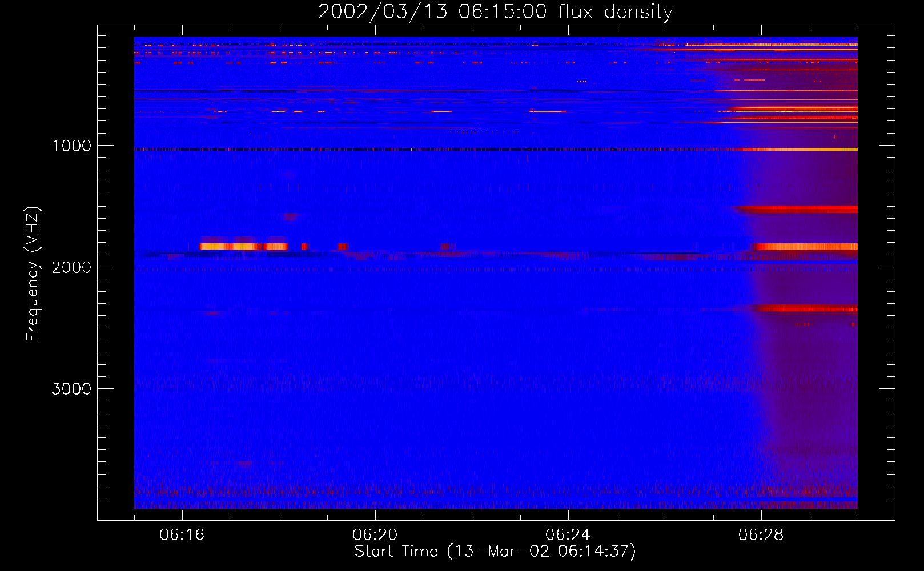
Task: Click the 3000 frequency tick label
Action: (71, 389)
